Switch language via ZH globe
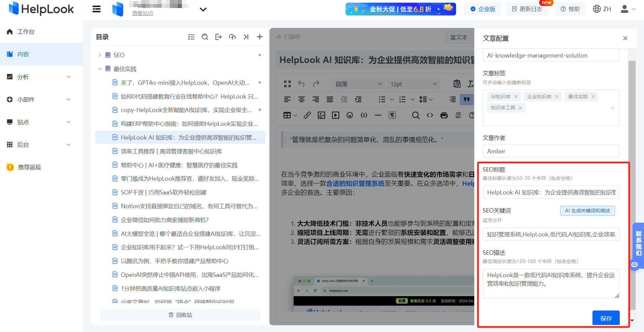This screenshot has height=332, width=644. (x=602, y=9)
